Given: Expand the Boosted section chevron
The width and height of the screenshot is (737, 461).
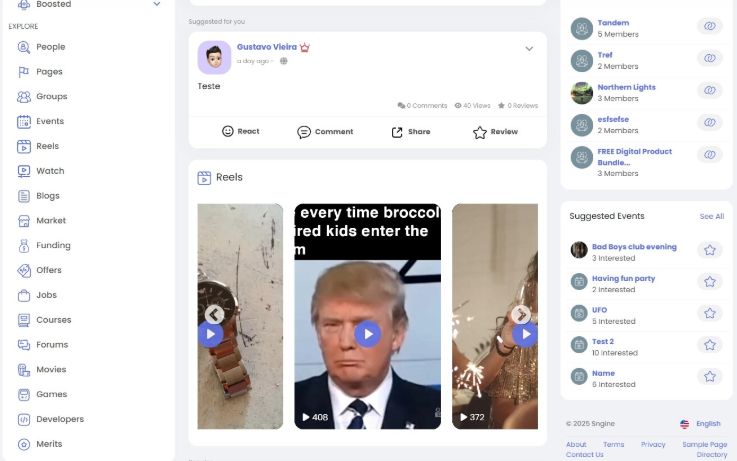Looking at the screenshot, I should pos(157,4).
